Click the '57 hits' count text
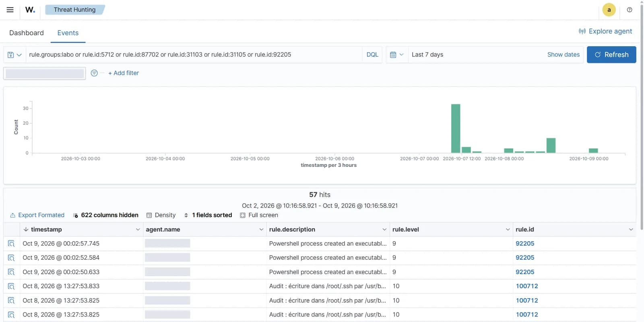 click(320, 195)
